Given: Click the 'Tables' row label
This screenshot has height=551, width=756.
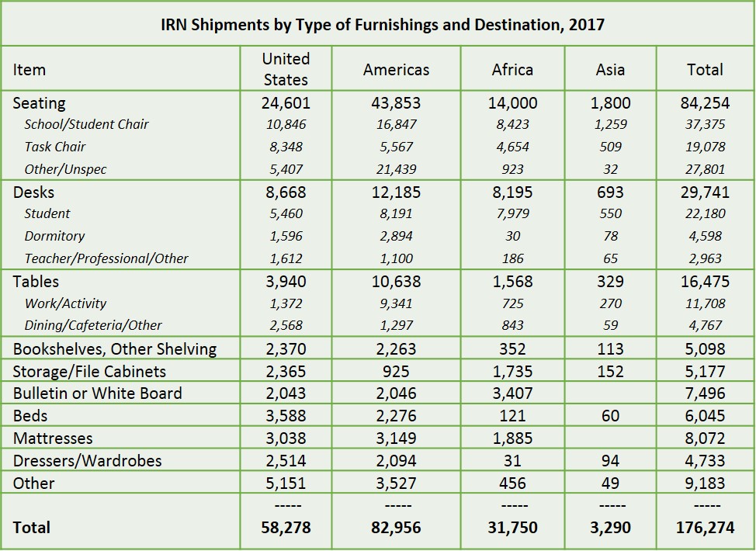Looking at the screenshot, I should coord(36,282).
